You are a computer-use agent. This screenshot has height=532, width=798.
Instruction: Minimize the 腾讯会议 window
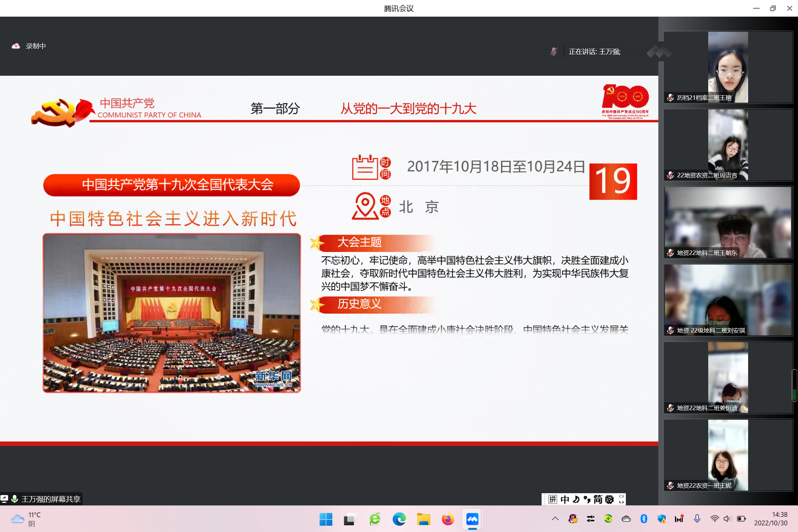pyautogui.click(x=756, y=8)
